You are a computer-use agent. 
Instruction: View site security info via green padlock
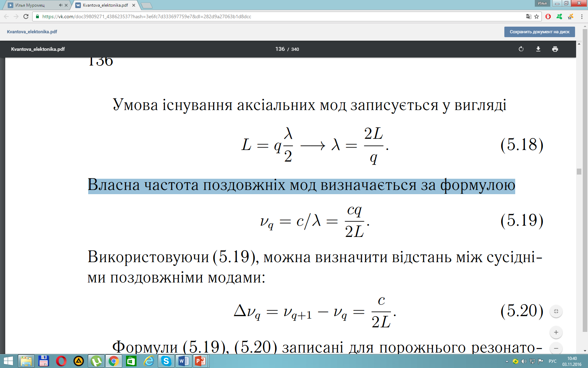click(37, 16)
